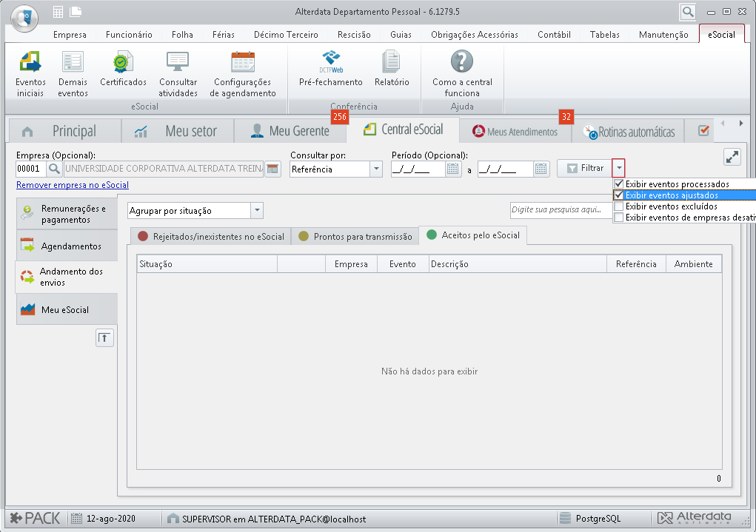
Task: Click the Digite sua pesquisa aqui search box
Action: click(561, 209)
